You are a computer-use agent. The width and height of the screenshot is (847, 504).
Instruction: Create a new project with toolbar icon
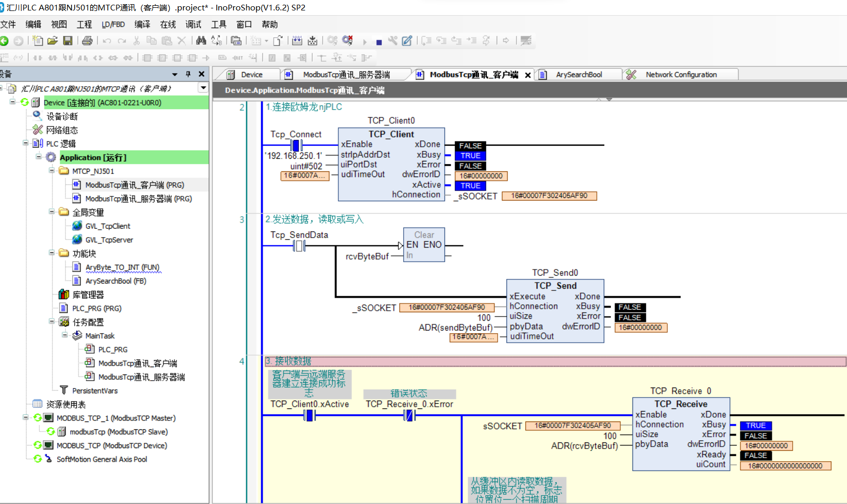[x=38, y=41]
